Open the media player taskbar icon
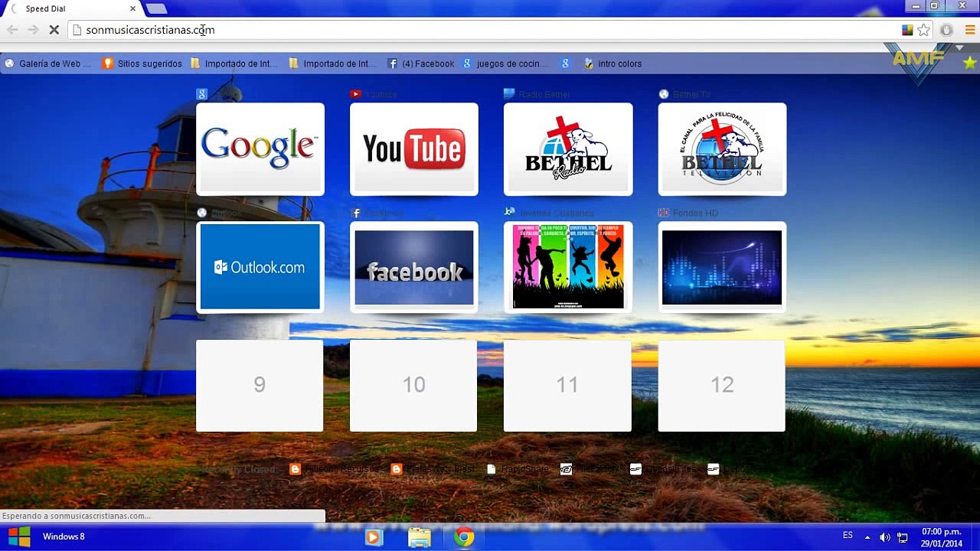The image size is (980, 551). pos(373,537)
